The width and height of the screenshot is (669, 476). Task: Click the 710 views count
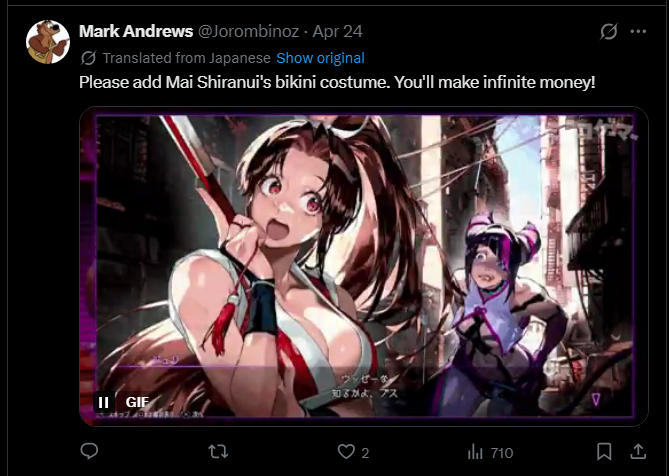pos(502,453)
